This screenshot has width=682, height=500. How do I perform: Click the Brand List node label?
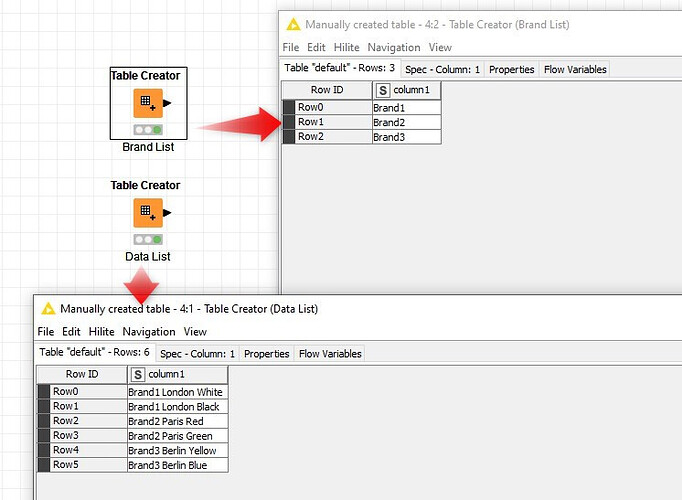pos(148,147)
